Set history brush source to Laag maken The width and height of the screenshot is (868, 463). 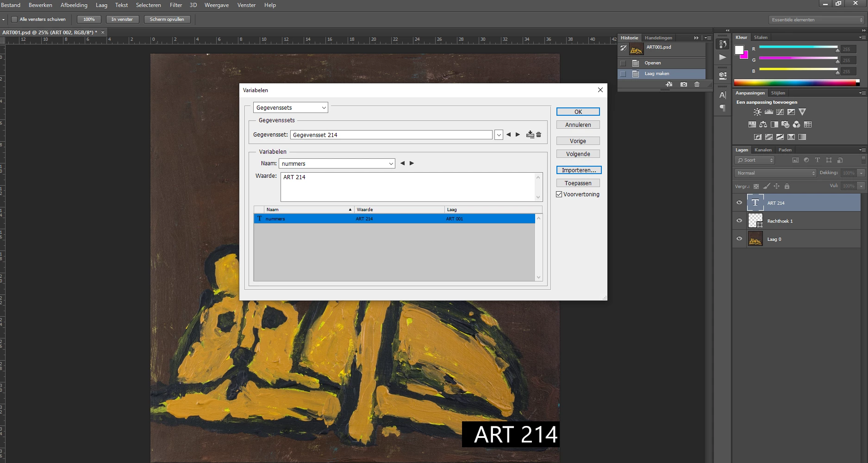point(623,74)
